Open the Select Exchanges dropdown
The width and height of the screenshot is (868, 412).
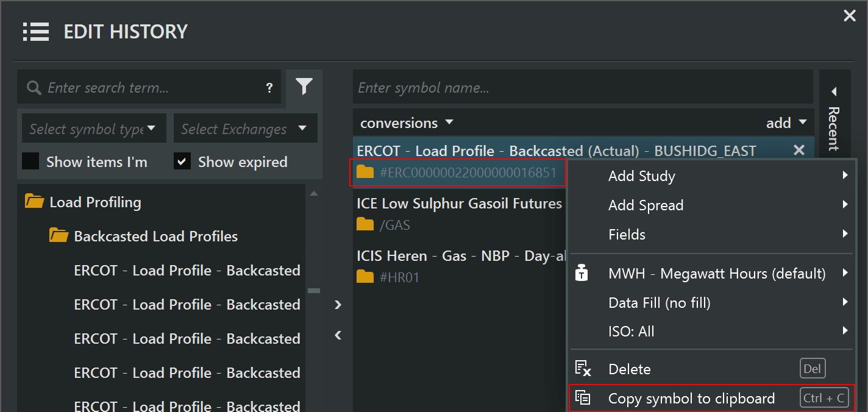246,129
